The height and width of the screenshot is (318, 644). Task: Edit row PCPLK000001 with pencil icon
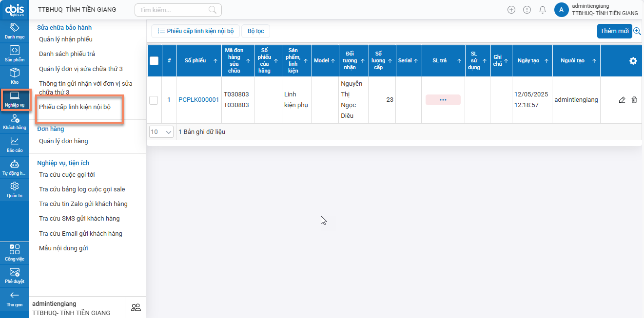click(x=622, y=100)
